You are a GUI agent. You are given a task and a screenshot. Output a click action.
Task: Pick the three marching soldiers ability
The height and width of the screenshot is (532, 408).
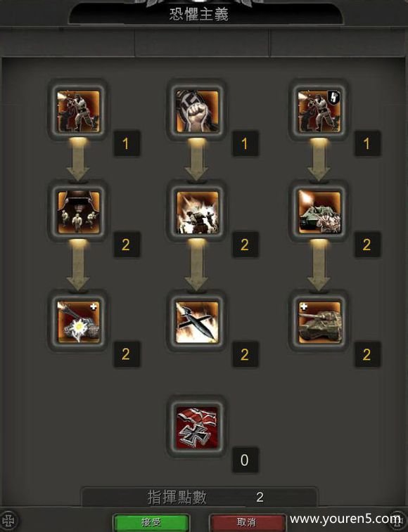coord(78,212)
